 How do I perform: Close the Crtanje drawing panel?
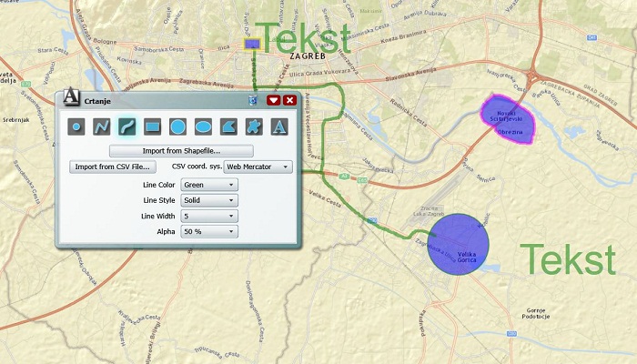click(x=289, y=100)
